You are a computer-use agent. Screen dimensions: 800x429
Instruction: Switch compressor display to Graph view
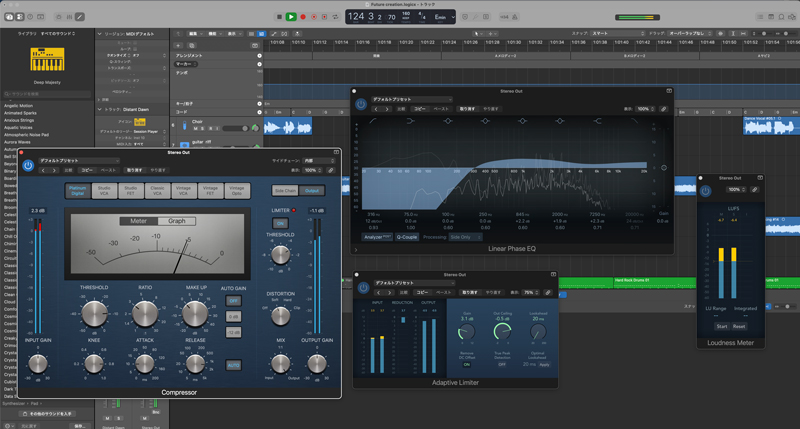[x=176, y=221]
